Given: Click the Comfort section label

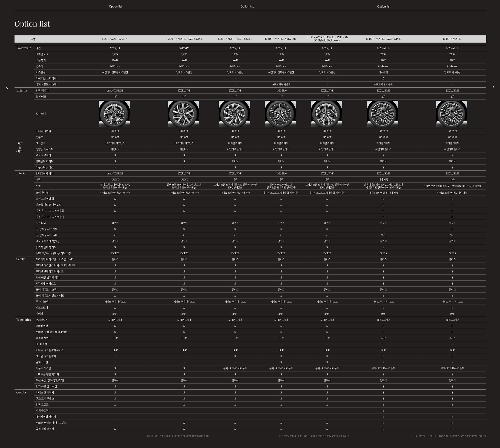Looking at the screenshot, I should [22, 392].
